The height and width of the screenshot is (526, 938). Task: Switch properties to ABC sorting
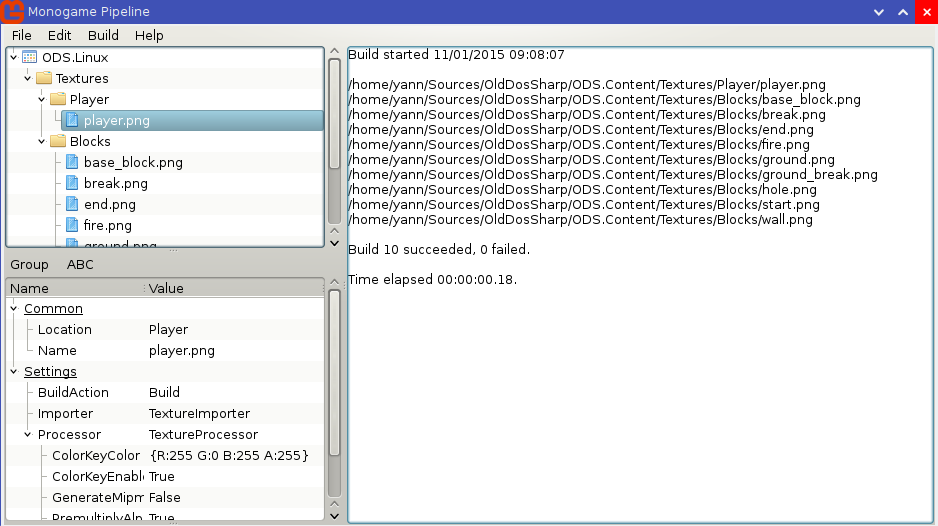(x=80, y=264)
